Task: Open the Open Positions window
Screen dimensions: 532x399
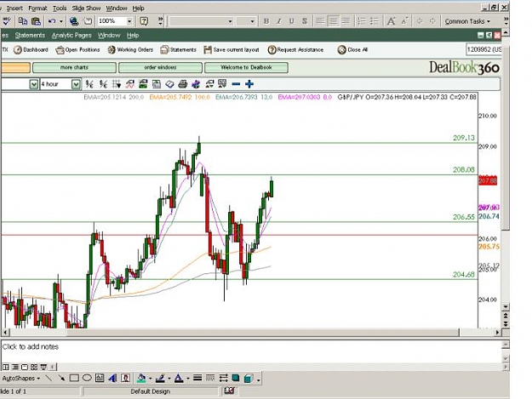Action: pyautogui.click(x=77, y=50)
